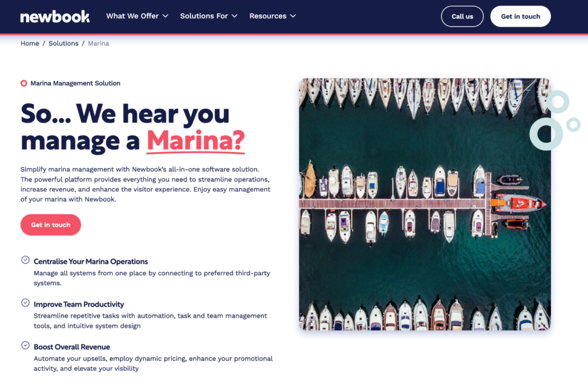Select the checkmark icon next to Centralise Your Marina Operations
The height and width of the screenshot is (383, 588).
(25, 260)
